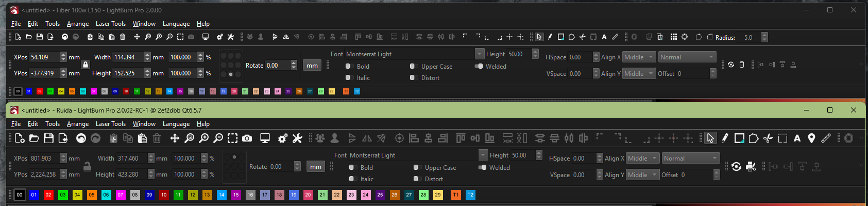Open Settings gears icon in Ruida window

[283, 138]
